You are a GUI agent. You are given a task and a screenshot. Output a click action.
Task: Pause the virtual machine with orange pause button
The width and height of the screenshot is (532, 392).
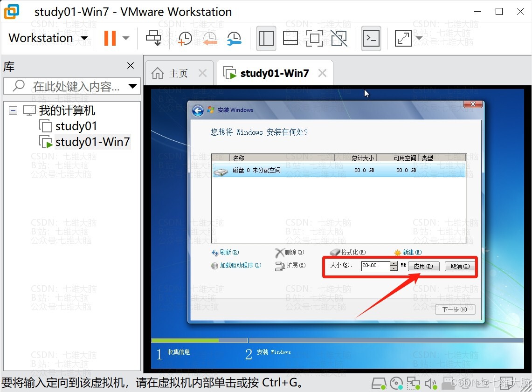pos(110,38)
